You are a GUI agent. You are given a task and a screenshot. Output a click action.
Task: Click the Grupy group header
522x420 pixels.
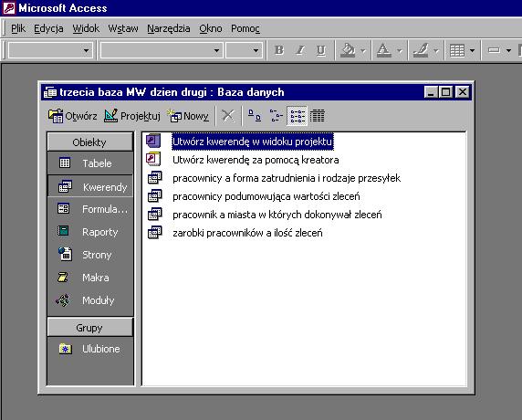[89, 328]
